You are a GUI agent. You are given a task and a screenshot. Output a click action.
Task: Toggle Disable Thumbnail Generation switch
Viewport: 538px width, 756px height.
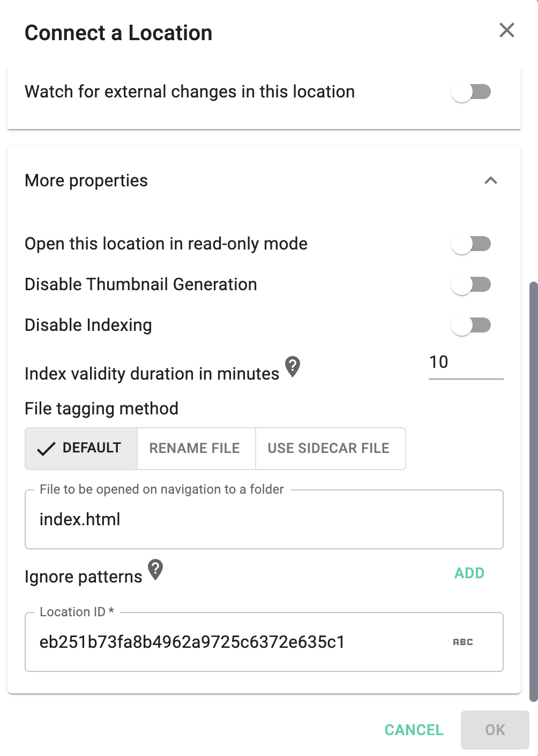coord(471,285)
